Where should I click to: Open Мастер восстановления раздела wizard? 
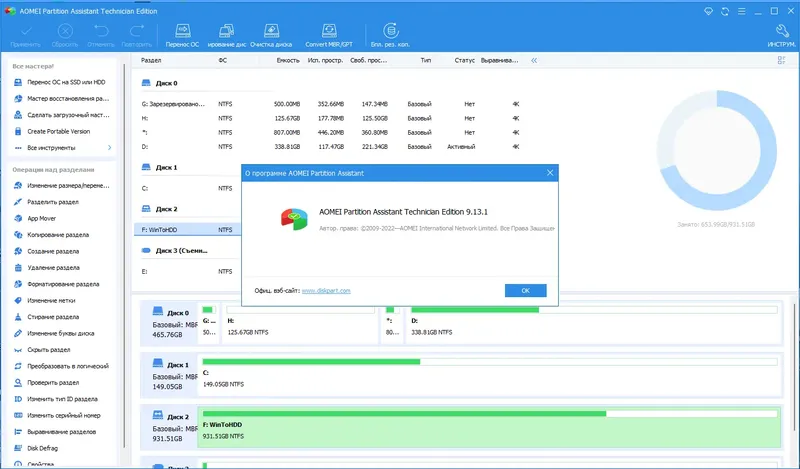point(62,98)
